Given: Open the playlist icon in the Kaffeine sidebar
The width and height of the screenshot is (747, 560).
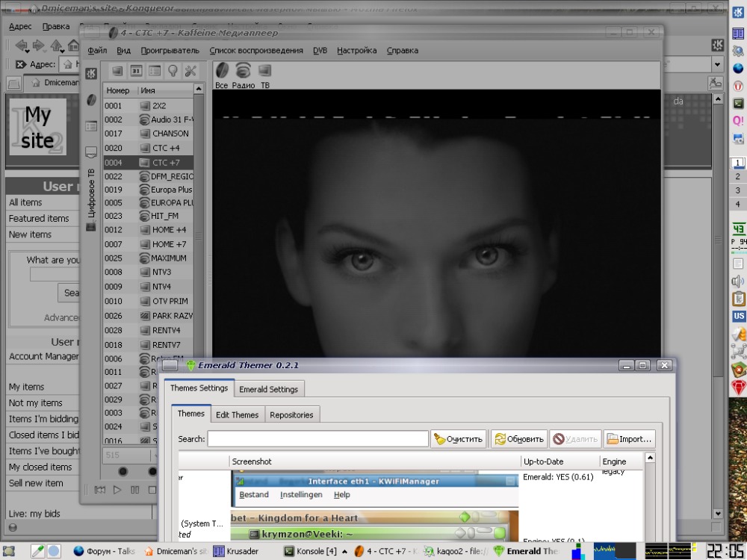Looking at the screenshot, I should tap(91, 126).
